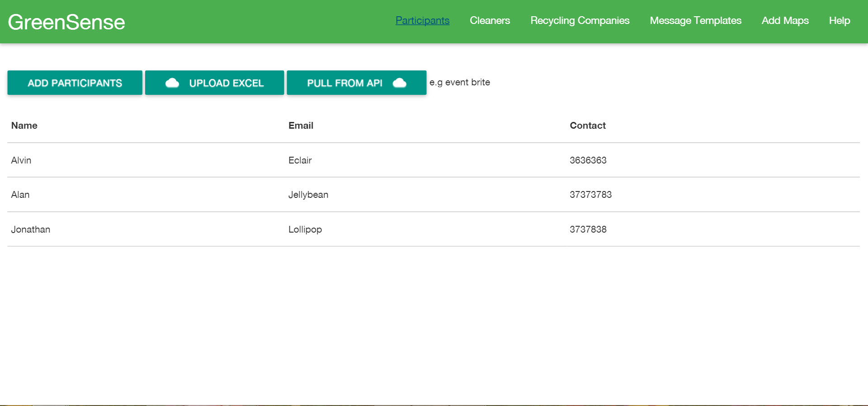Viewport: 868px width, 406px height.
Task: Click the Email column header
Action: click(x=301, y=126)
